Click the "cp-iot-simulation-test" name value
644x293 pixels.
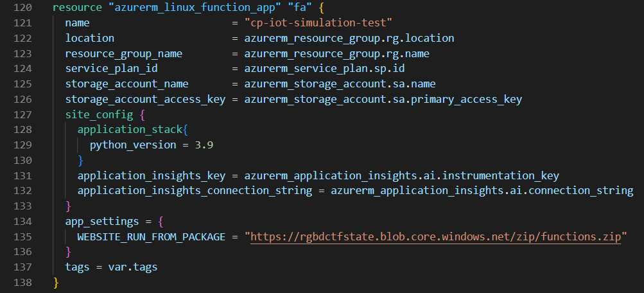click(318, 23)
